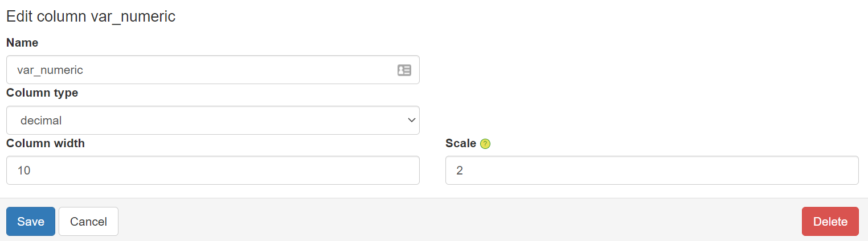This screenshot has width=868, height=241.
Task: Click into the Column width input
Action: click(x=212, y=171)
